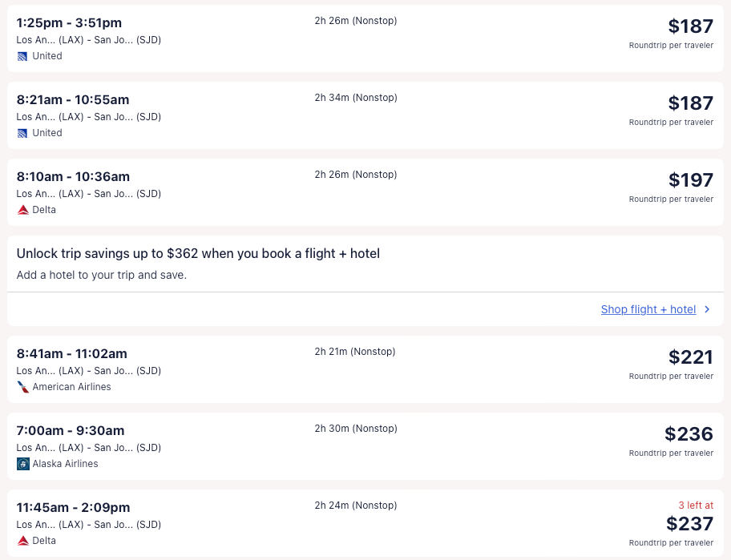The height and width of the screenshot is (560, 731).
Task: Open the Shop flight + hotel link
Action: tap(648, 309)
